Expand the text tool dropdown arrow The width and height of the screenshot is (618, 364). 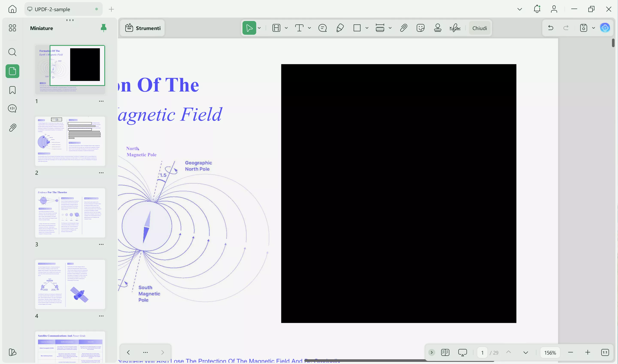point(309,28)
